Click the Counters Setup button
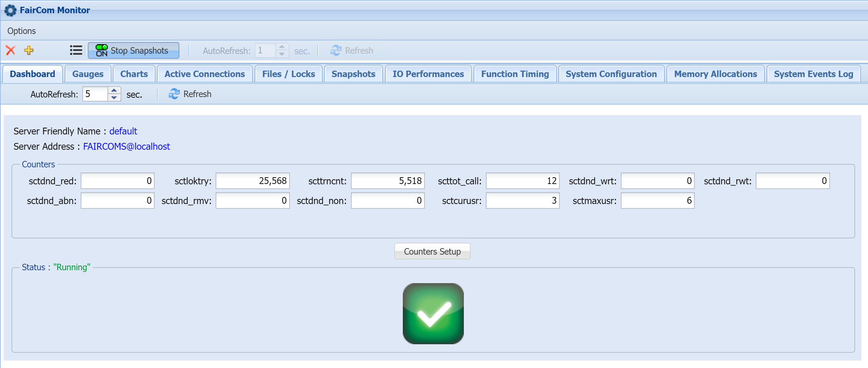The image size is (868, 368). click(432, 251)
